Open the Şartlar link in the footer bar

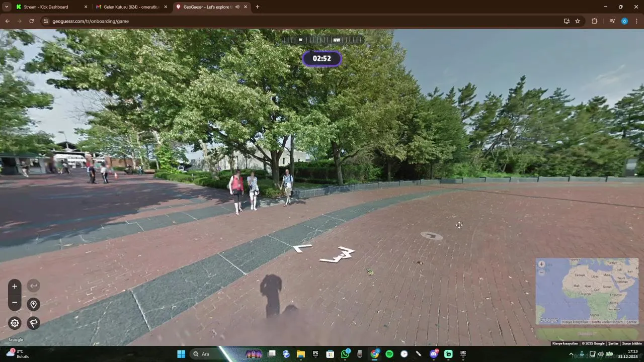[613, 343]
